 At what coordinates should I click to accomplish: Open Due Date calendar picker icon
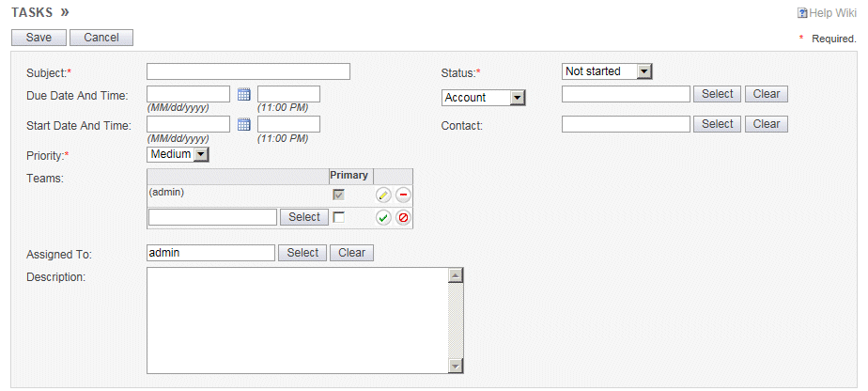[x=243, y=94]
